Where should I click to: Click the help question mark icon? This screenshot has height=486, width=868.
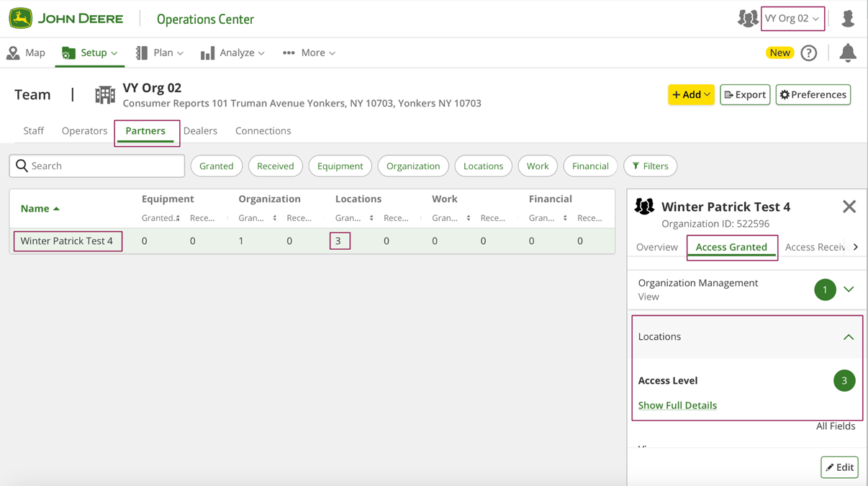coord(809,53)
